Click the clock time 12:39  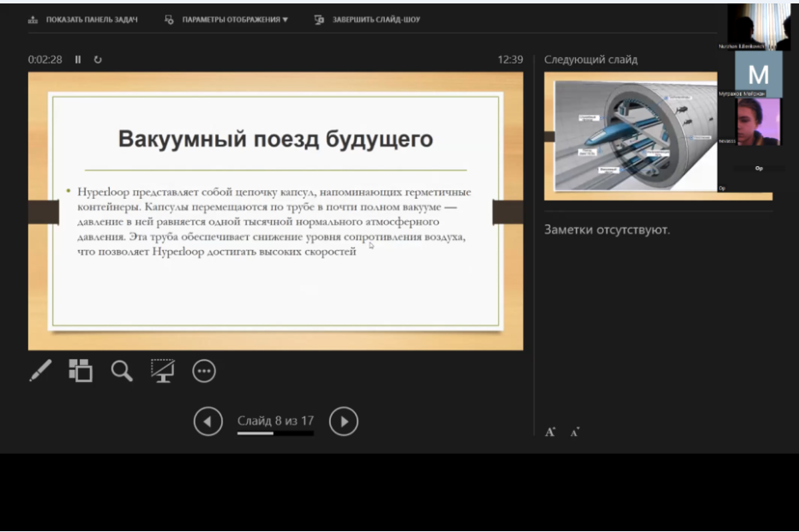click(510, 60)
